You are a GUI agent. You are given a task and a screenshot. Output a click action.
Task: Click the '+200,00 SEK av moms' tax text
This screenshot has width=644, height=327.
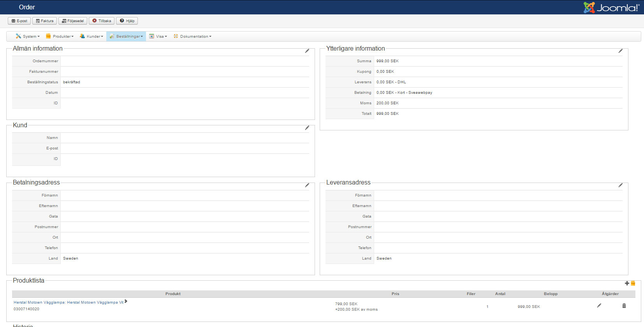[356, 309]
